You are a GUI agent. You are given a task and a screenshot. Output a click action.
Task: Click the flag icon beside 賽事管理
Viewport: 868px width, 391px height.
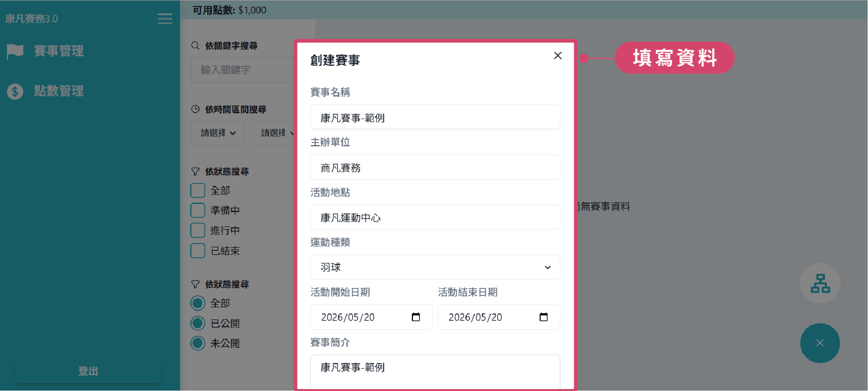pos(16,51)
